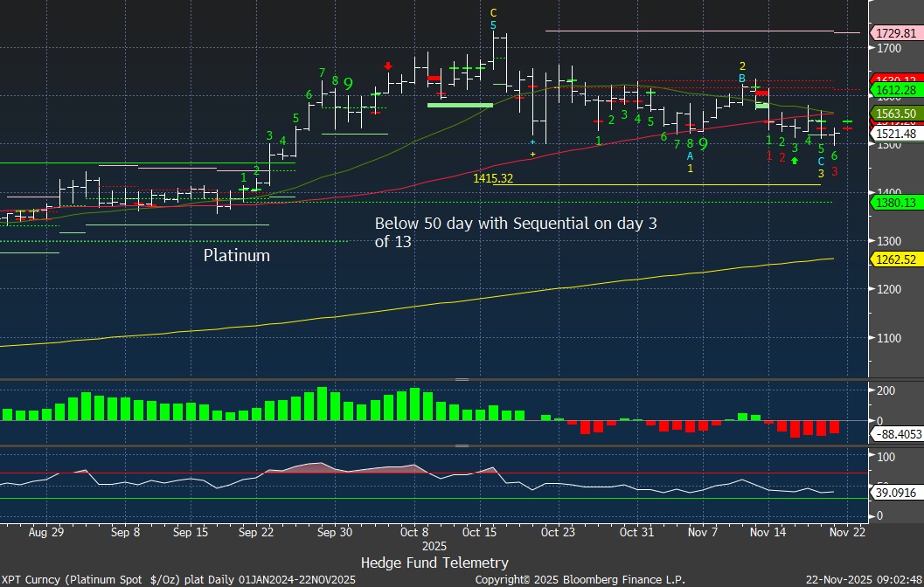Viewport: 924px width, 587px height.
Task: Click the green 1380.13 level tag
Action: pos(896,203)
